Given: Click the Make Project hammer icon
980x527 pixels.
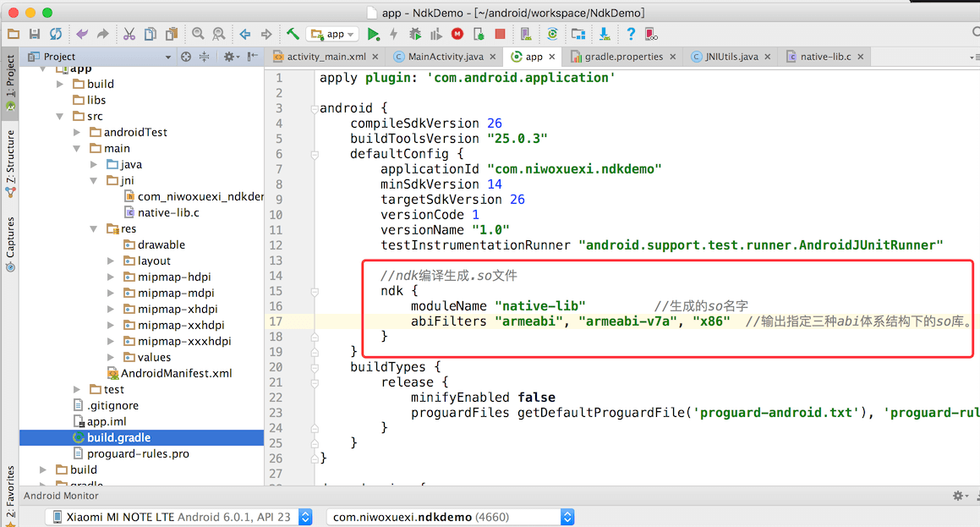Looking at the screenshot, I should coord(293,34).
